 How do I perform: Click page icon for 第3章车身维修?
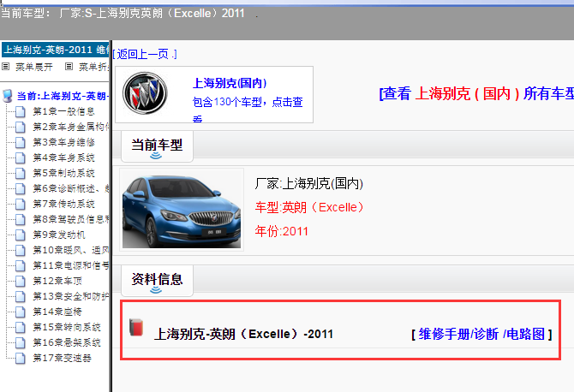pyautogui.click(x=21, y=142)
